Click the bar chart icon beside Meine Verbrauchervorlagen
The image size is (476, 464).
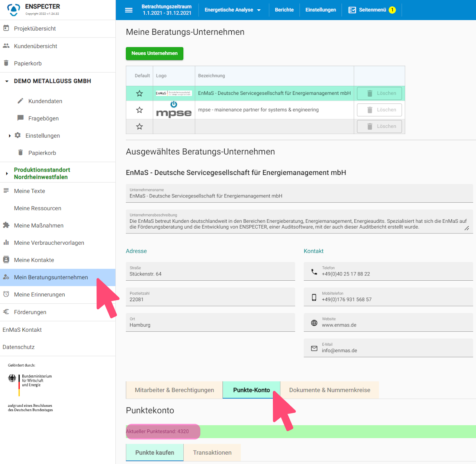point(6,242)
